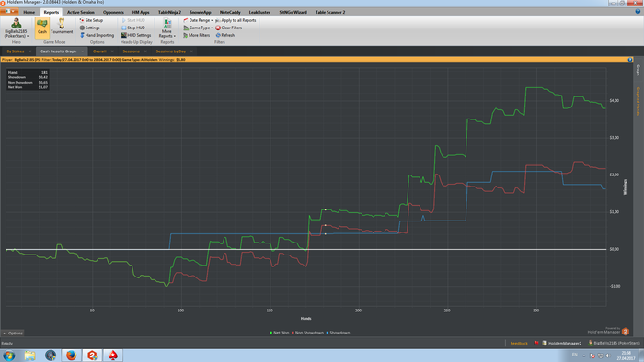The height and width of the screenshot is (362, 644).
Task: Click the volume icon in system tray
Action: point(608,356)
